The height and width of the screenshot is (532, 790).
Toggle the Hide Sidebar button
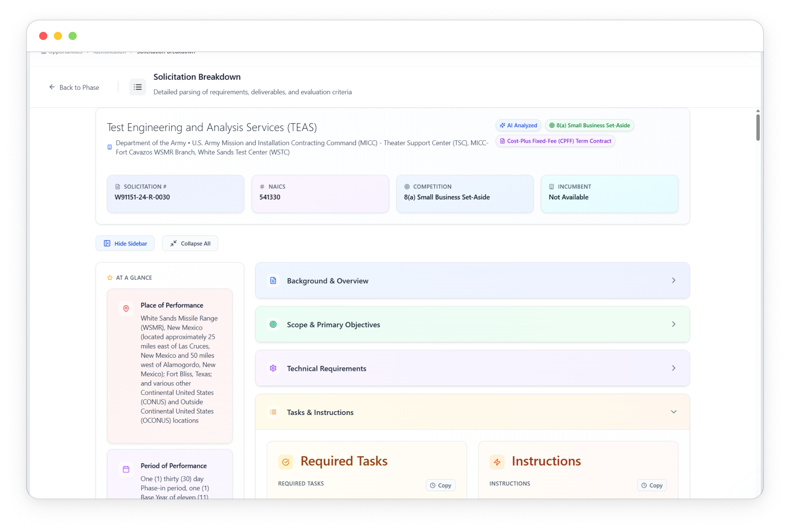point(125,244)
